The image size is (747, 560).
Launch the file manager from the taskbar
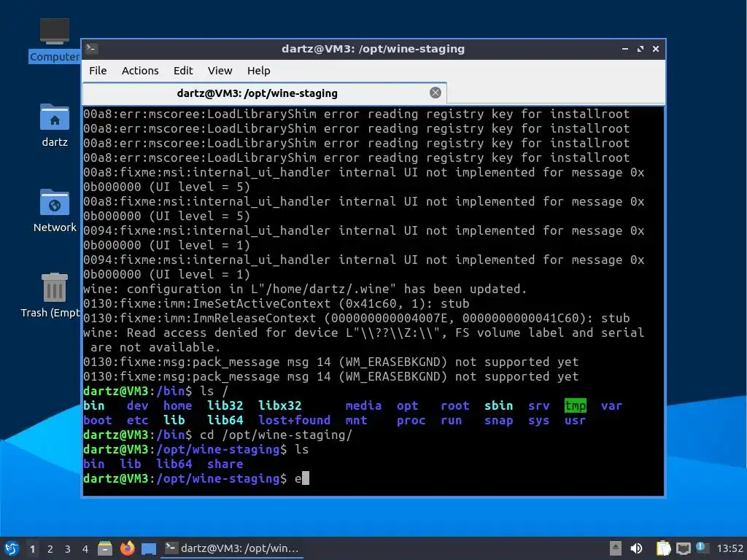point(105,548)
